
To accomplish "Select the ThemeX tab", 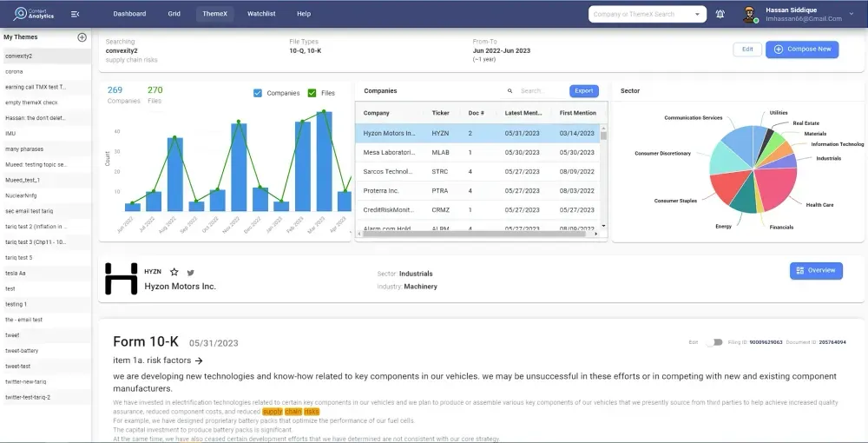I will pos(214,14).
